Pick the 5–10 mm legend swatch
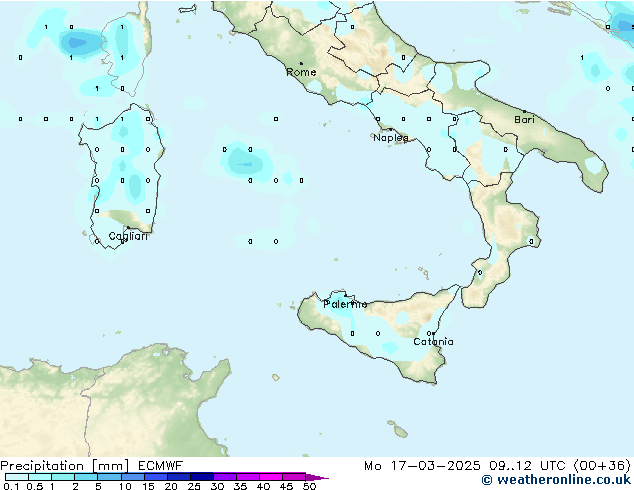 coord(109,477)
